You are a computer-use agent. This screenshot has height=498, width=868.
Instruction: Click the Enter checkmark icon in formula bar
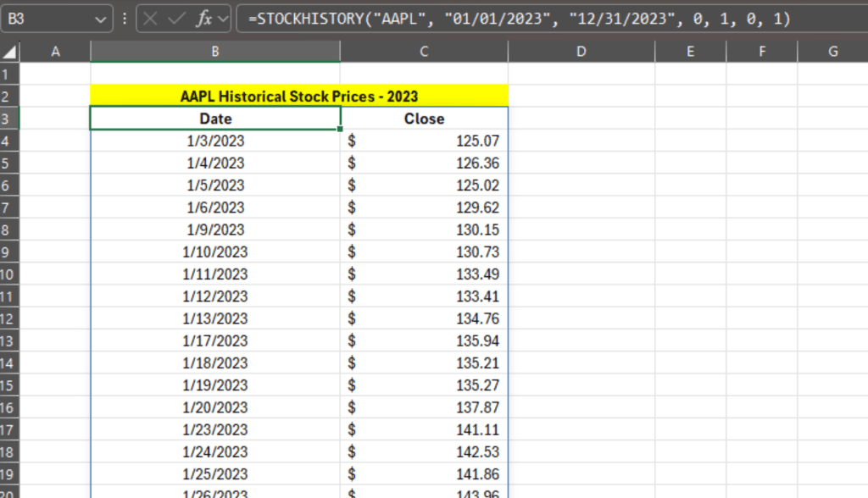tap(177, 19)
